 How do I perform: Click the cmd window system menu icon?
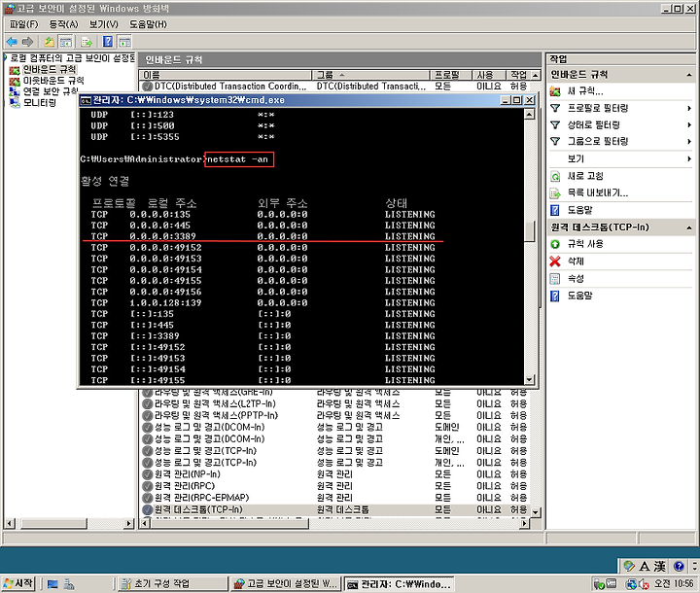click(x=86, y=100)
